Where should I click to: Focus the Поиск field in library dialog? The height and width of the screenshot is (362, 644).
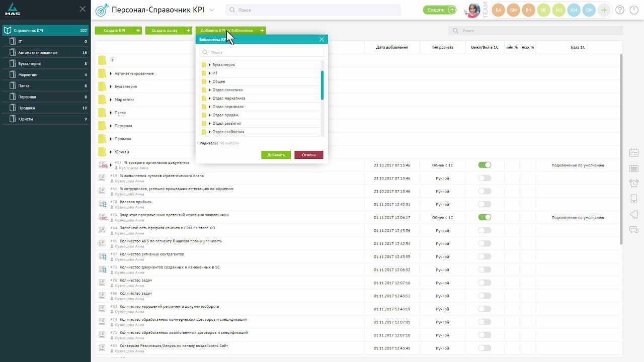pos(262,52)
